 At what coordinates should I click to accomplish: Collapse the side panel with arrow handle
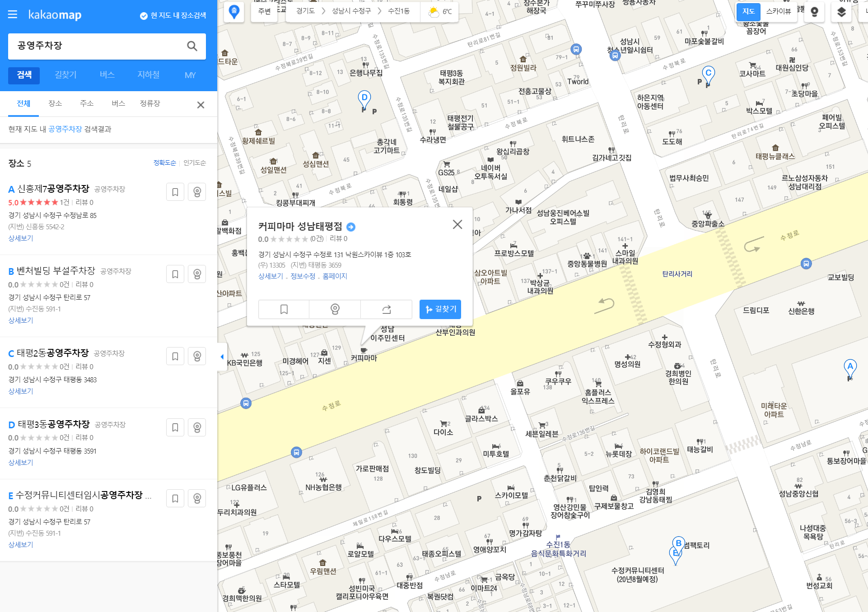pos(222,357)
